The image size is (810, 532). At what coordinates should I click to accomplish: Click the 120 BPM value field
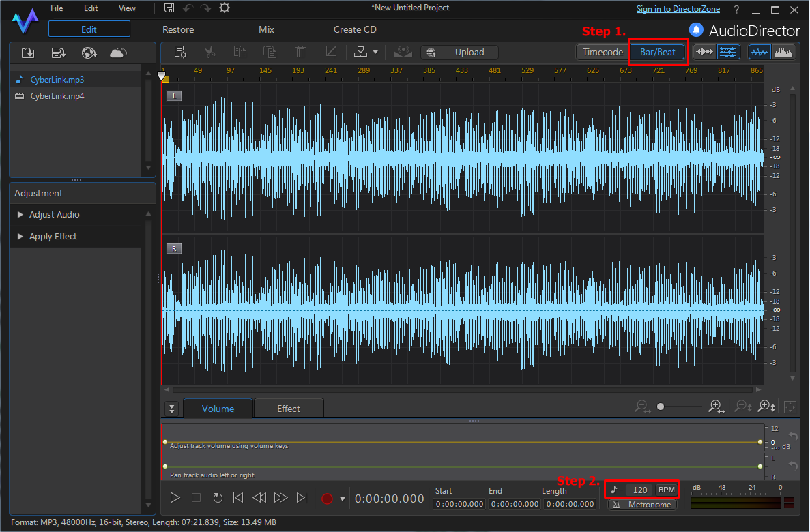pos(640,490)
